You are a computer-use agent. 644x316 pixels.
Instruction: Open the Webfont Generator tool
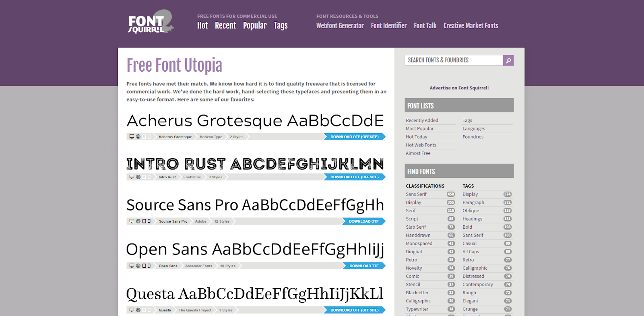pos(340,25)
